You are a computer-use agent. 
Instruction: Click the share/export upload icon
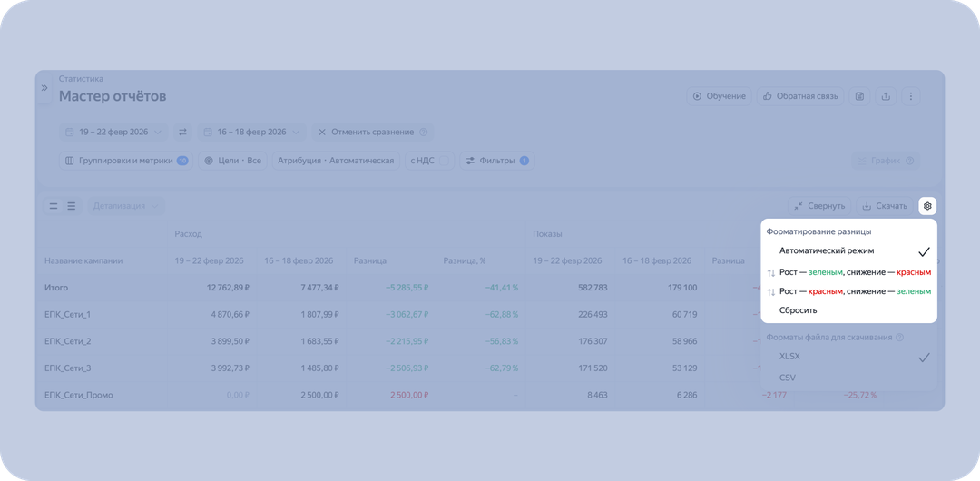[x=886, y=96]
